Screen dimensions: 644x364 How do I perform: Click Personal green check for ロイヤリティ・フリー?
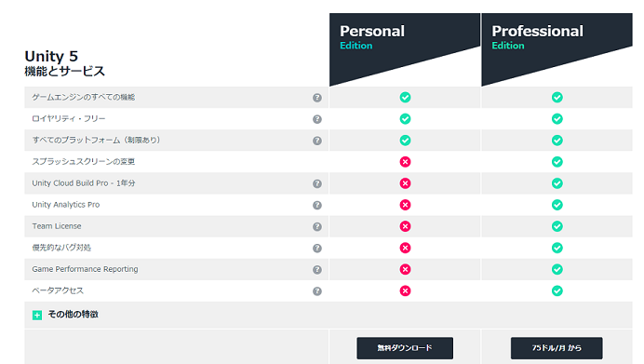405,119
